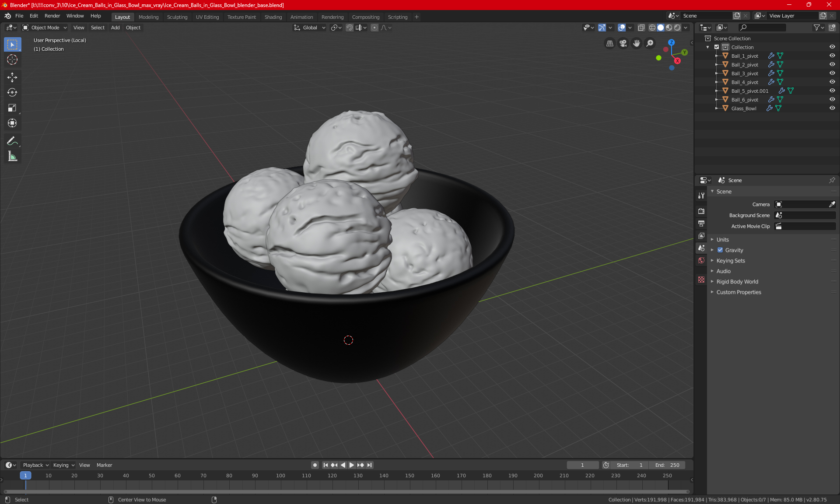Switch to wireframe viewport shading

(x=652, y=28)
